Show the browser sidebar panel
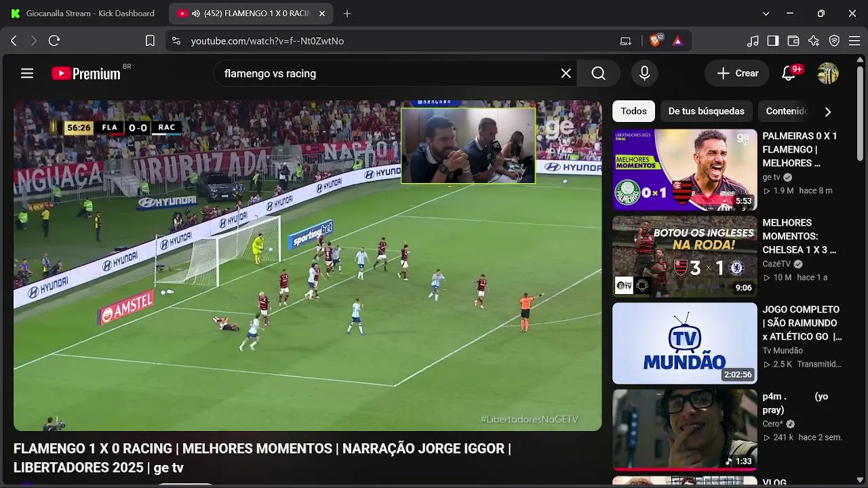This screenshot has width=868, height=488. tap(773, 41)
